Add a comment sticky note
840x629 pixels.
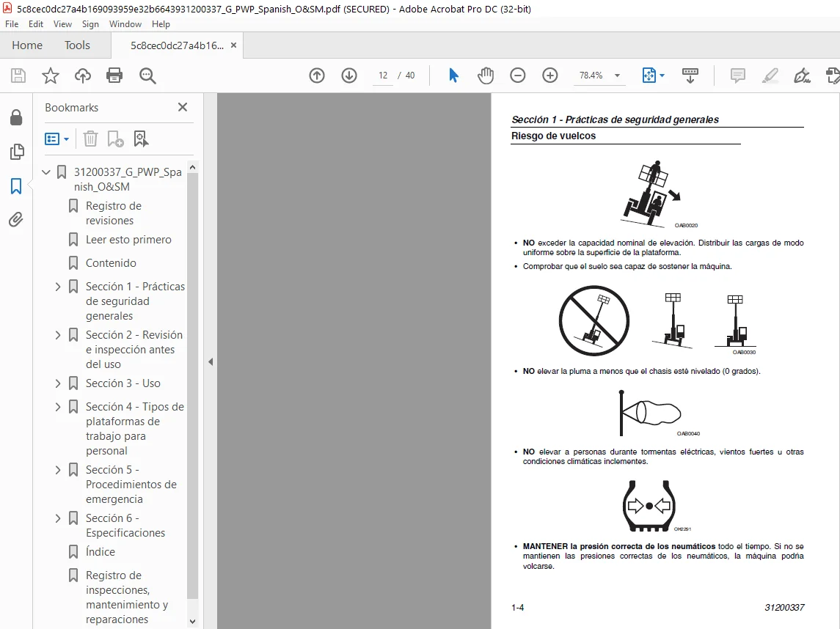[738, 76]
